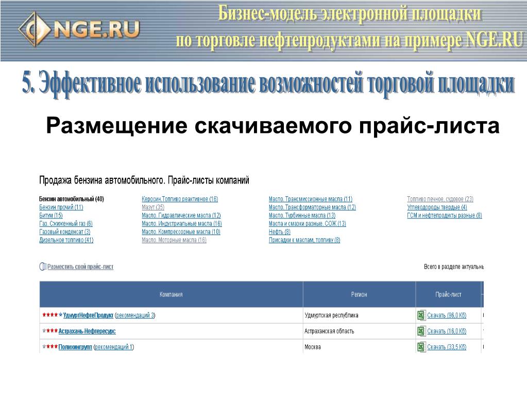Select the Бензин автомобильный (40) current category

pos(72,199)
